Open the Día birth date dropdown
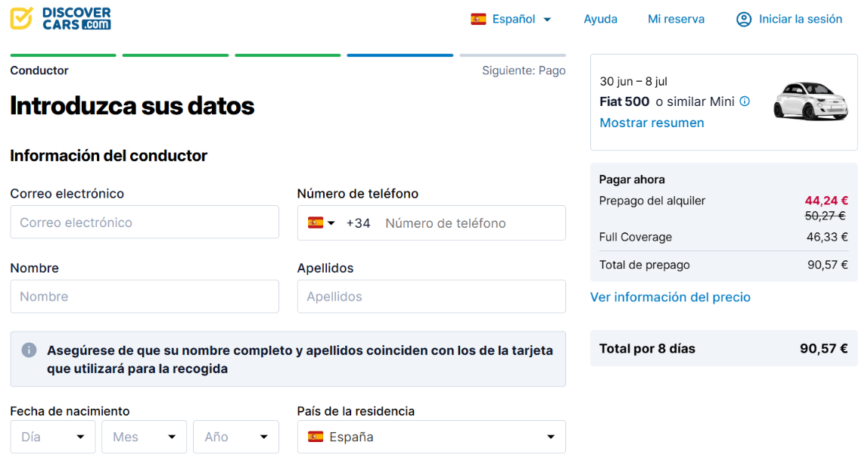This screenshot has width=868, height=467. tap(52, 437)
